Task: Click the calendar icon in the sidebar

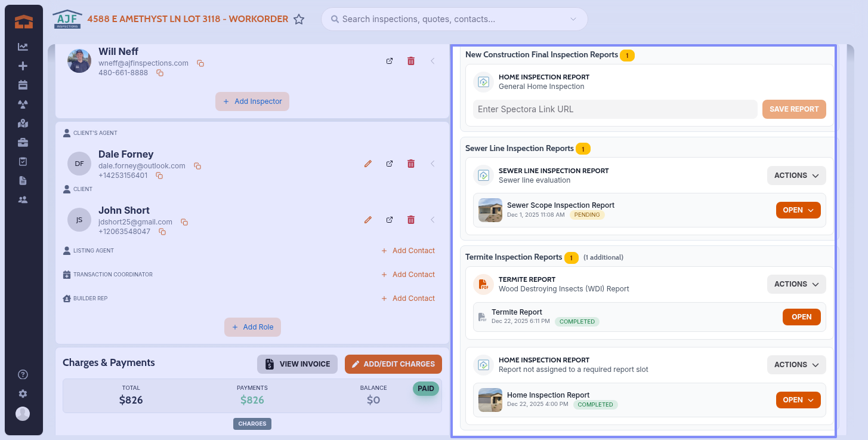Action: tap(23, 85)
